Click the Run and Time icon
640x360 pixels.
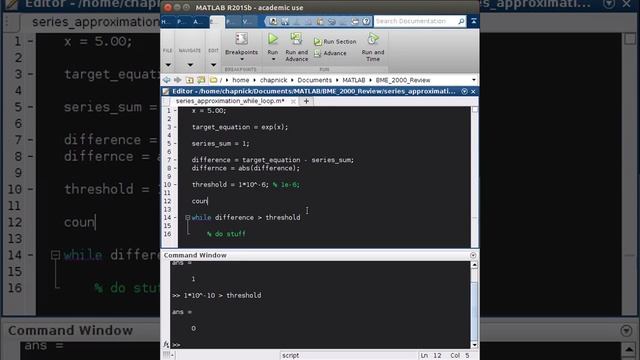[373, 39]
